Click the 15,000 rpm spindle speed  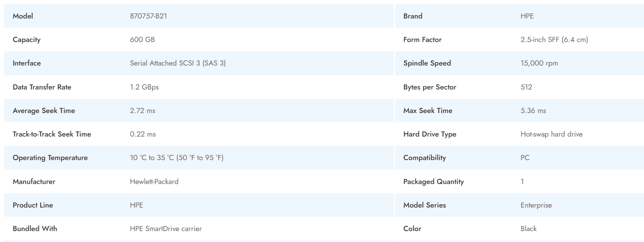coord(539,63)
